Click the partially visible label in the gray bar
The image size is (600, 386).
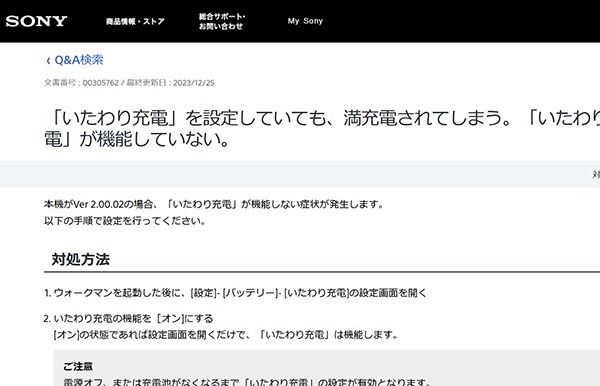[x=596, y=174]
